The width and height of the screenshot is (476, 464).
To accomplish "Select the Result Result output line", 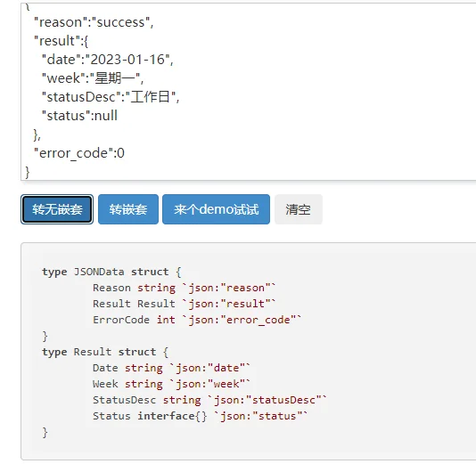I will pos(184,304).
